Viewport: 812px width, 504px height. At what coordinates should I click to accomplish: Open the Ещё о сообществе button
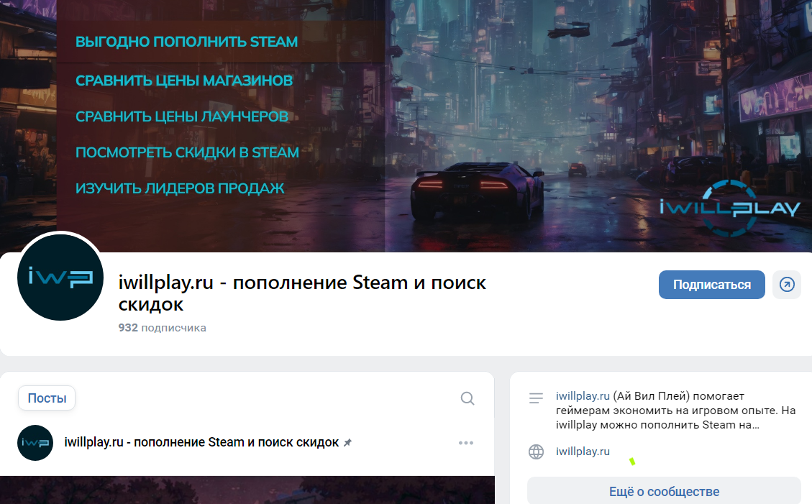664,491
